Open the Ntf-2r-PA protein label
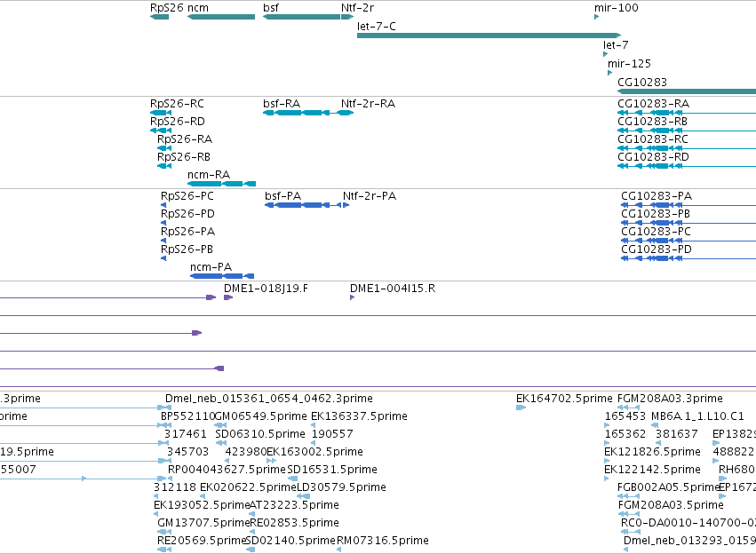Image resolution: width=756 pixels, height=554 pixels. pos(370,196)
